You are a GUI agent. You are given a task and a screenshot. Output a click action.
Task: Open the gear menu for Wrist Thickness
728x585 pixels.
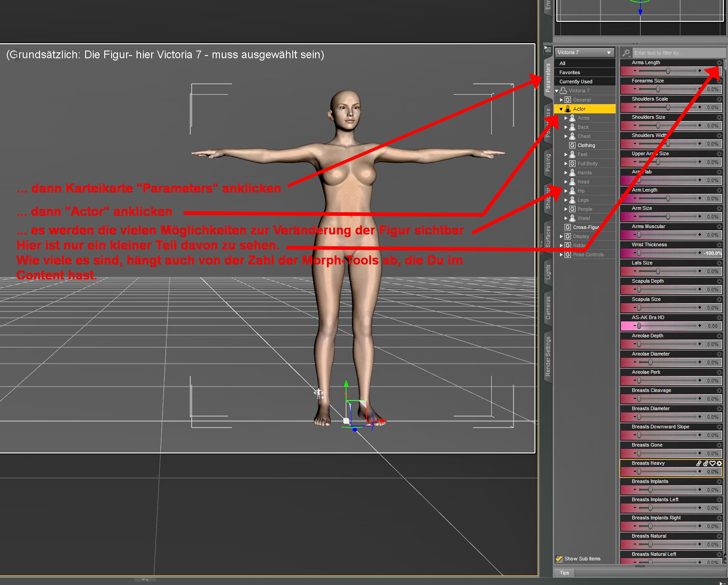[719, 245]
